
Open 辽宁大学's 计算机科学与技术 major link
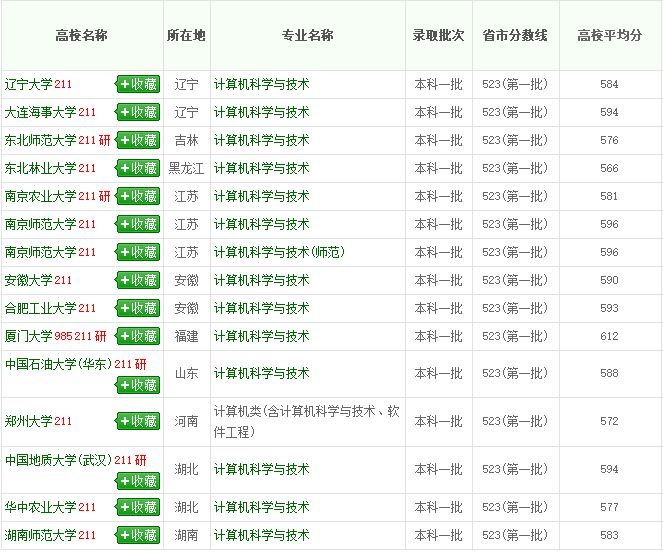(261, 84)
